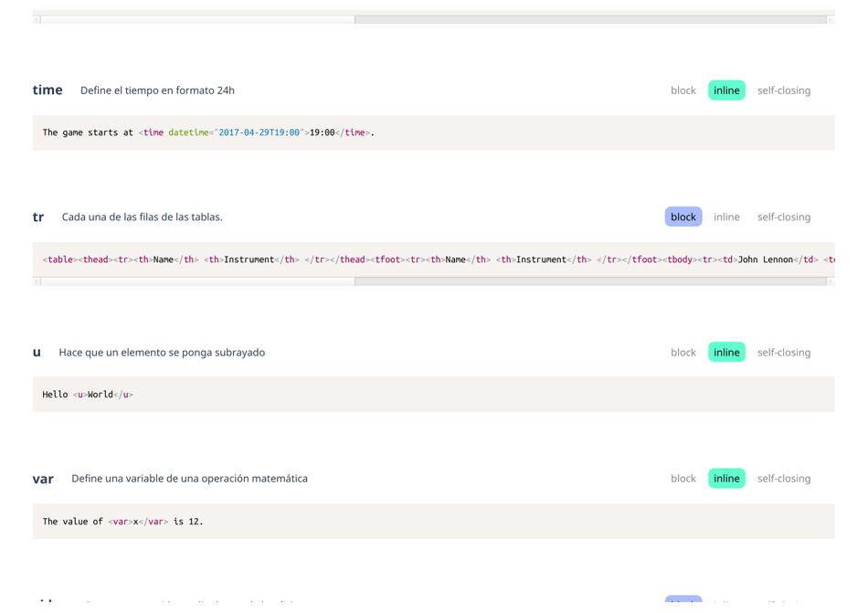The height and width of the screenshot is (613, 868).
Task: Click the datetime attribute in the time example
Action: tap(189, 132)
